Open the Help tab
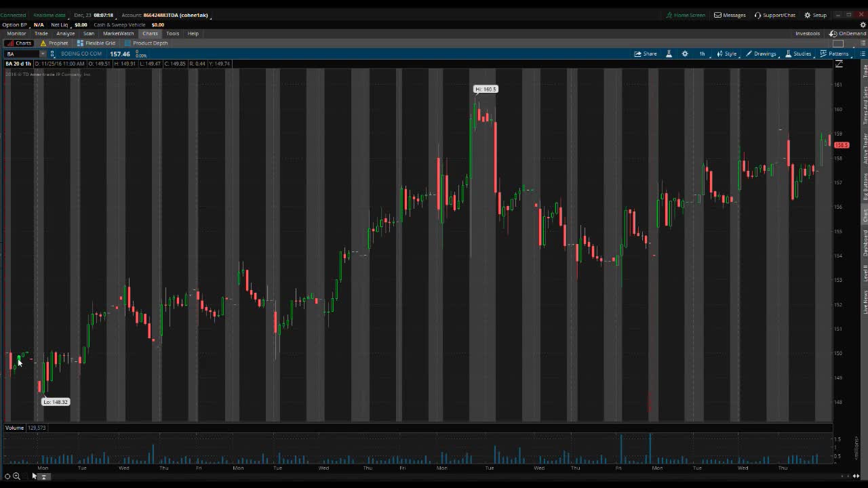The image size is (868, 488). (x=193, y=33)
